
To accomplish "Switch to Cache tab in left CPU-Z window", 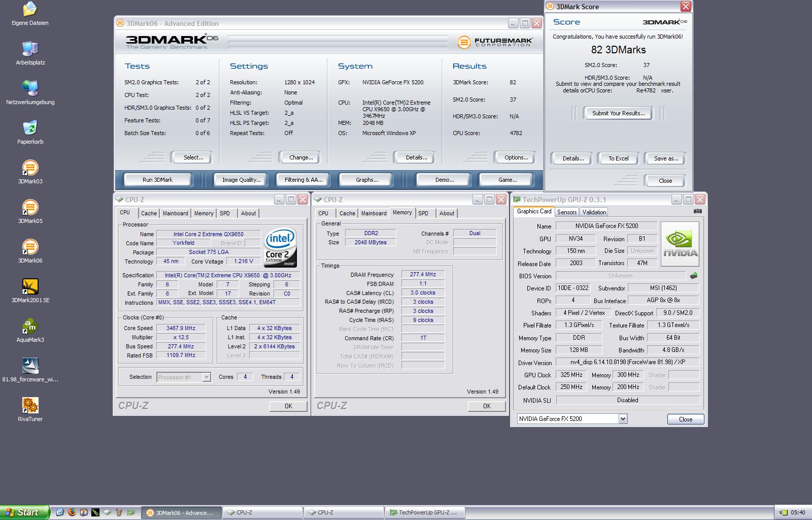I will [x=149, y=213].
